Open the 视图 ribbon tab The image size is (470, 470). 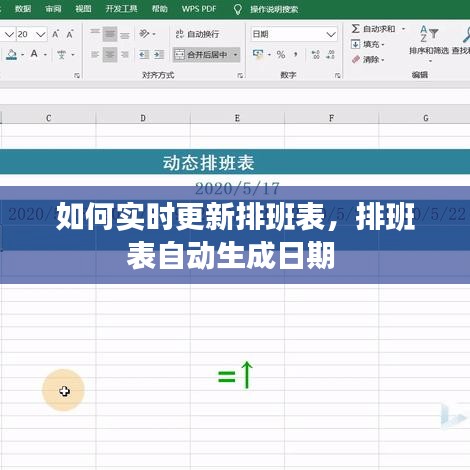(83, 9)
